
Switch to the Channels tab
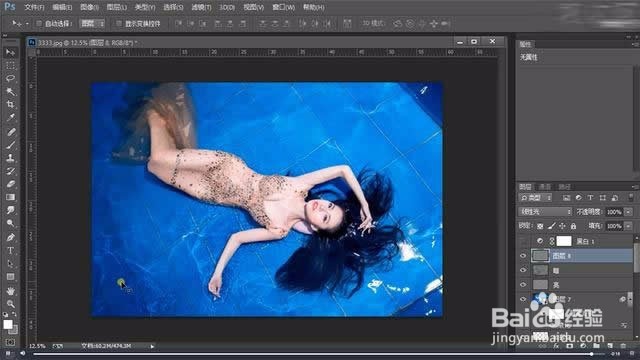[x=544, y=187]
